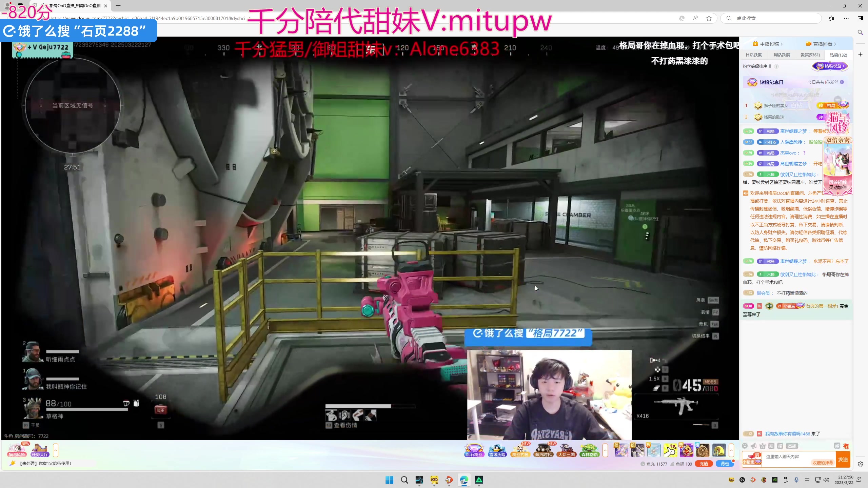Open the Windows taskbar search
This screenshot has height=488, width=868.
pyautogui.click(x=404, y=480)
